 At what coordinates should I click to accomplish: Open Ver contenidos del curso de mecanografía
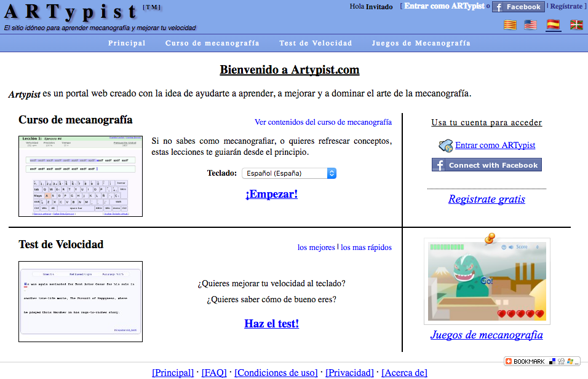click(x=324, y=122)
